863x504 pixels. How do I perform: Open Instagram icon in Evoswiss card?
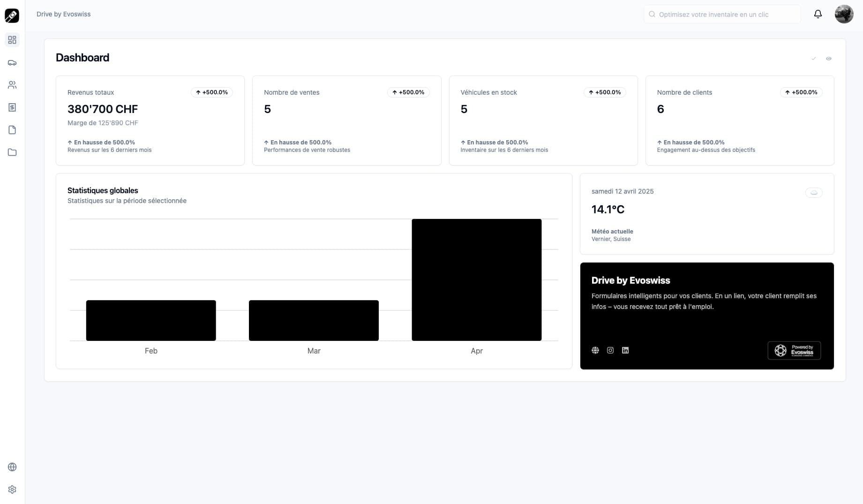click(x=610, y=350)
